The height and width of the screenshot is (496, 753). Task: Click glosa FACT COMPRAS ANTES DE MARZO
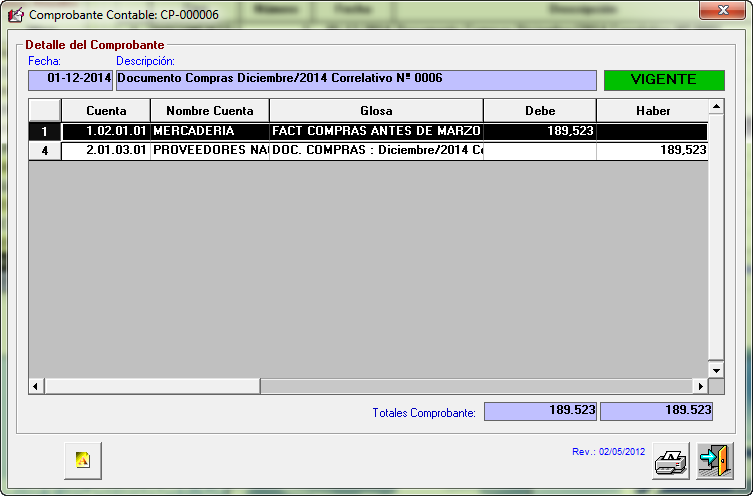pyautogui.click(x=376, y=132)
